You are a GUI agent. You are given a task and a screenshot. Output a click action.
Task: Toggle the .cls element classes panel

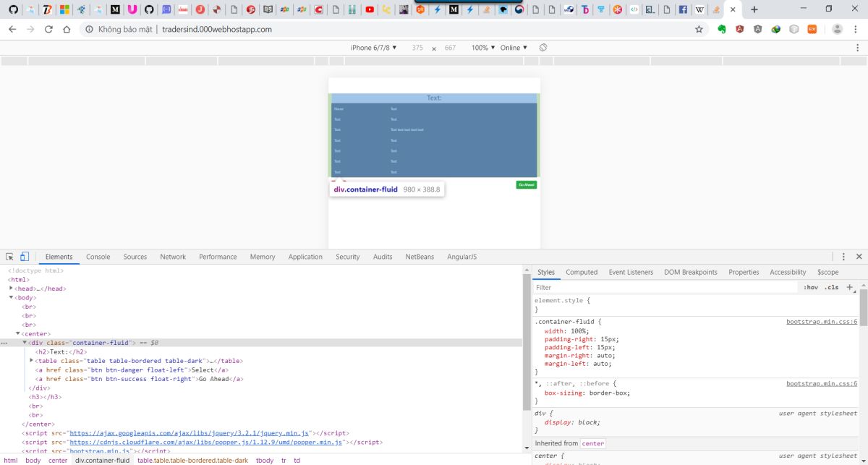point(831,287)
